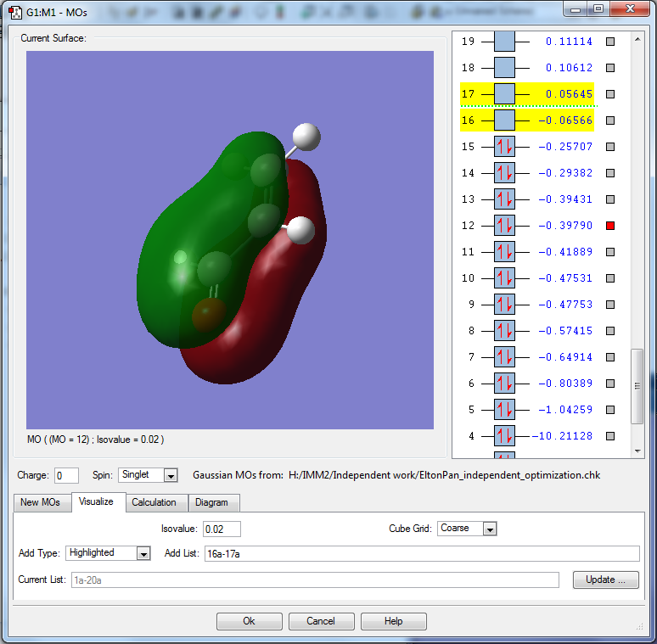Click orbital 6 electron pair box
This screenshot has height=644, width=657.
504,384
